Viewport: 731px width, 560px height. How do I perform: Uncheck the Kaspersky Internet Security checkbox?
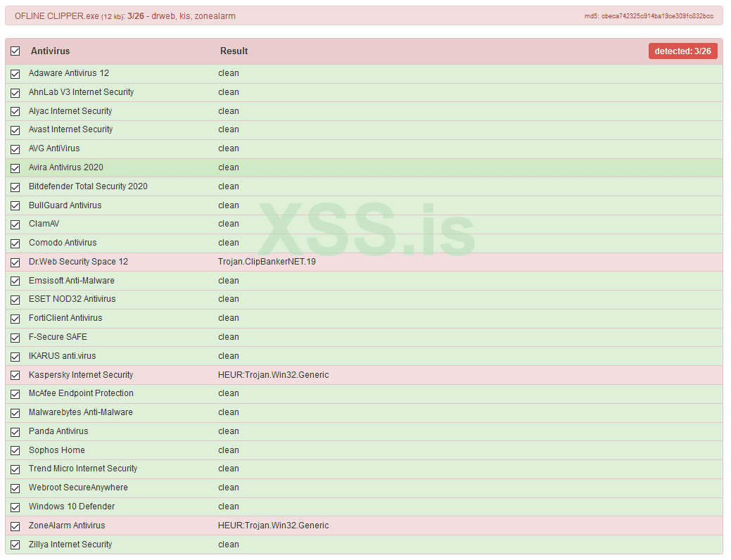(x=15, y=376)
